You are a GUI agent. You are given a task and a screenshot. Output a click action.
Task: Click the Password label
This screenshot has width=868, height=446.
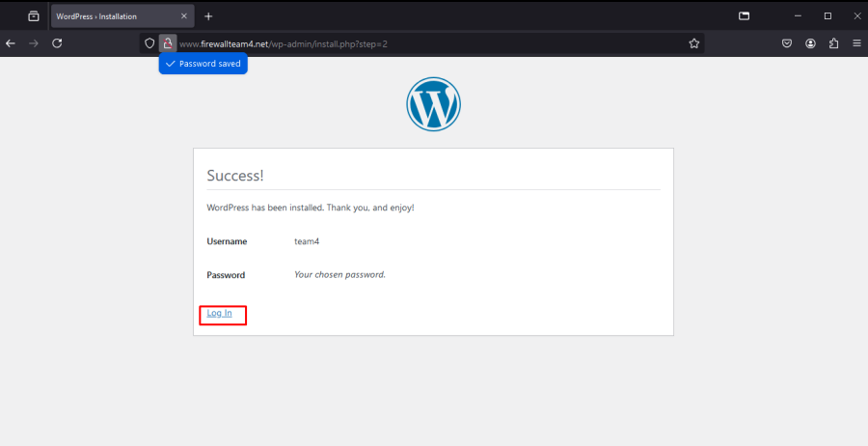tap(226, 275)
